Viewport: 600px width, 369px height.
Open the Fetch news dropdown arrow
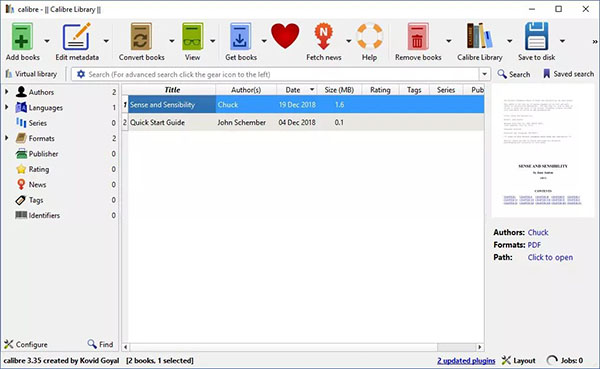point(348,41)
